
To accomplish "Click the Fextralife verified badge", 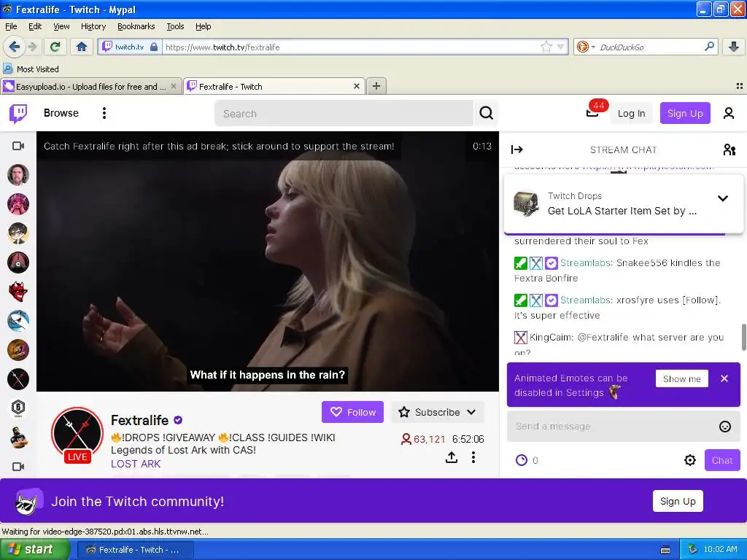I will point(178,420).
